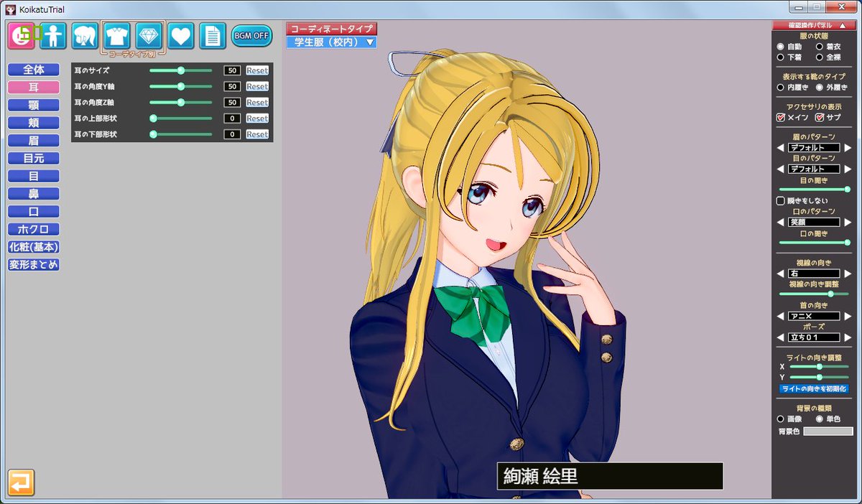
Task: Select the 顎 face category
Action: (x=33, y=105)
